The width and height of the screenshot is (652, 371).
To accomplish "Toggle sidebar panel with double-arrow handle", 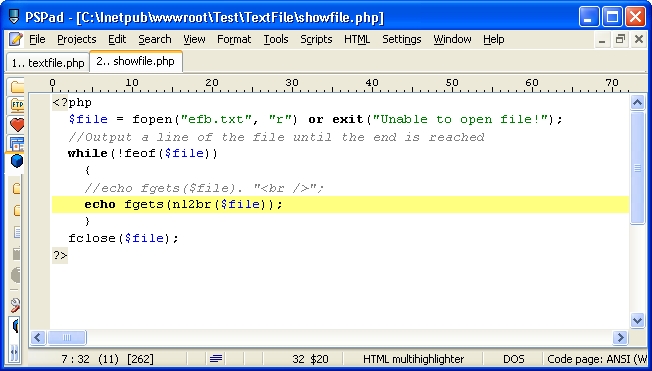I will pos(14,352).
